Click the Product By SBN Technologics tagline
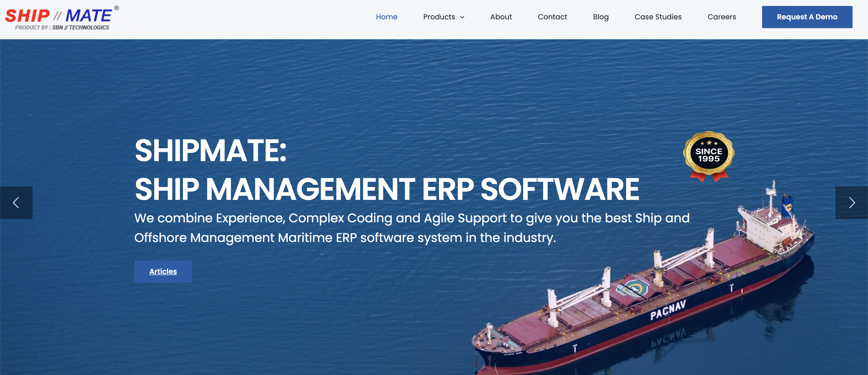The width and height of the screenshot is (868, 375). click(x=62, y=28)
